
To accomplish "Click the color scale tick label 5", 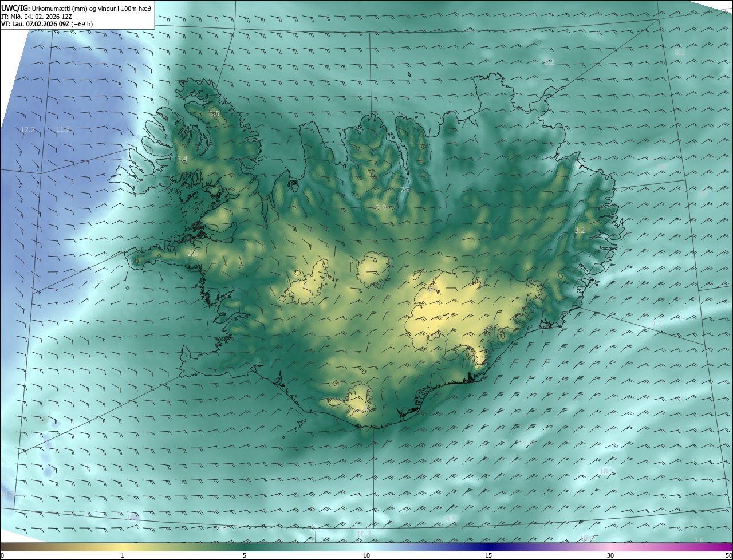I will click(x=245, y=555).
